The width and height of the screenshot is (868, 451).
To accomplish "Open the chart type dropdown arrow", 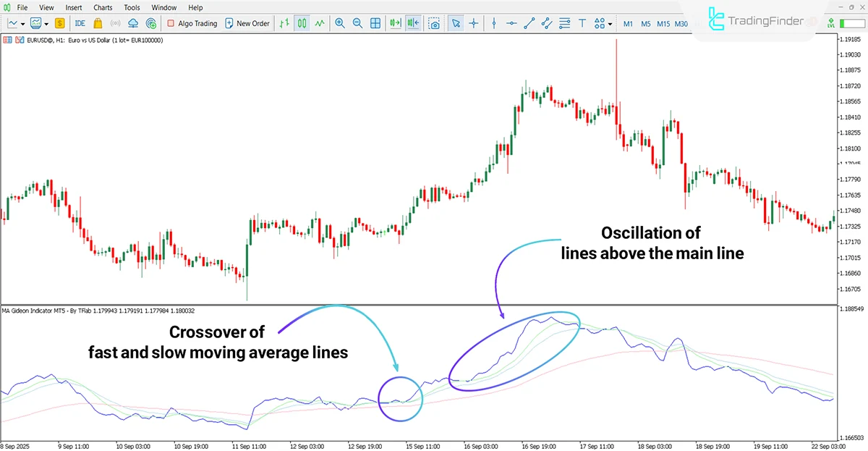I will coord(23,22).
